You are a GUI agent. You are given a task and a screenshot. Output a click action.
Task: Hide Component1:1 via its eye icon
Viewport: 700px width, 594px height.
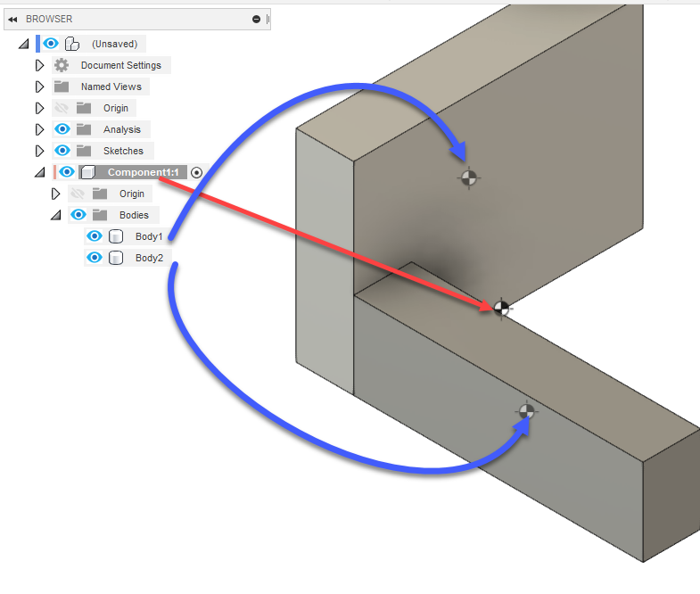[67, 171]
